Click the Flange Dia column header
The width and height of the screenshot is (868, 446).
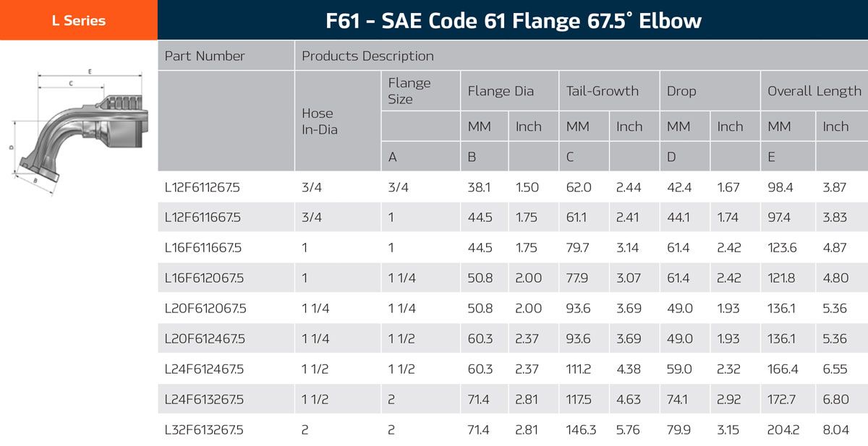point(501,91)
